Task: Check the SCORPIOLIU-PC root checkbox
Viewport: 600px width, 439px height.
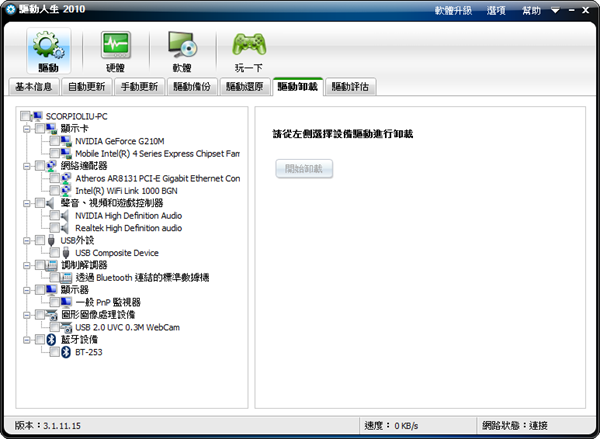Action: click(x=26, y=116)
